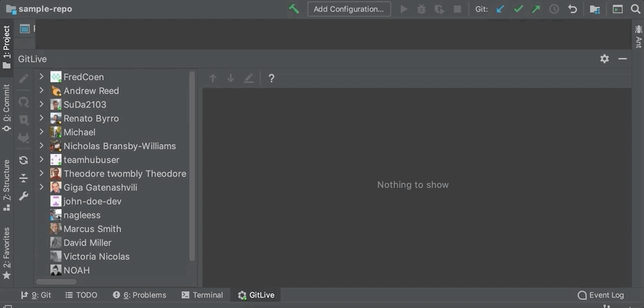Click the Add Configuration button
Viewport: 644px width, 308px height.
coord(349,9)
